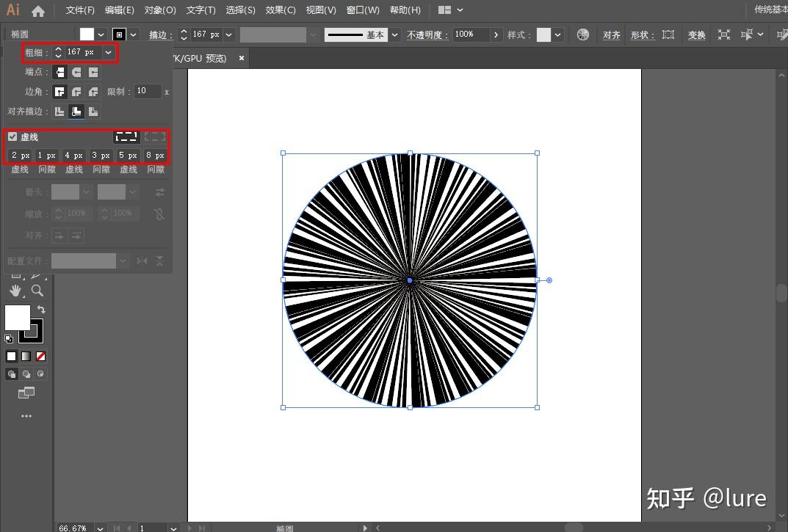Select the Zoom magnifier tool
The width and height of the screenshot is (788, 532).
(37, 291)
